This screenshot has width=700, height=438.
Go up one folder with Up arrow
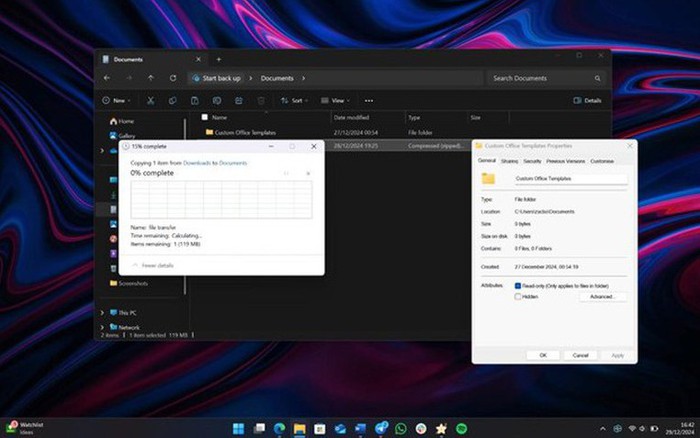point(151,78)
